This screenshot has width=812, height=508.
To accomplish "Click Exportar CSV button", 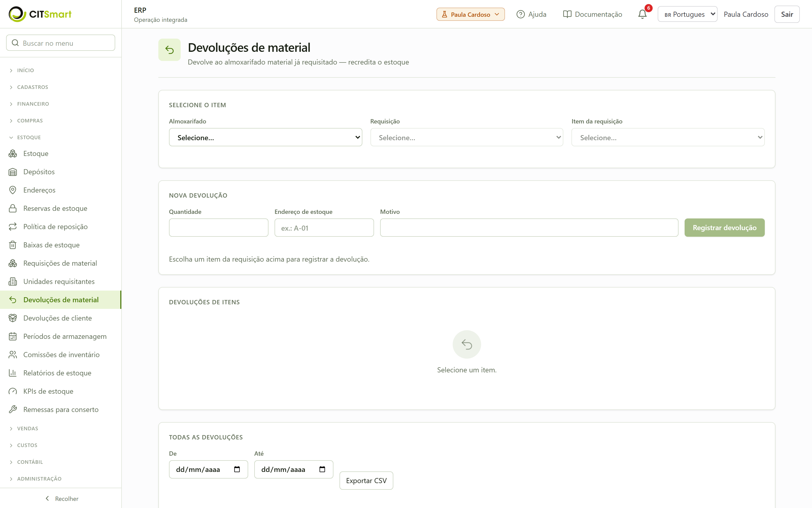I will click(366, 481).
